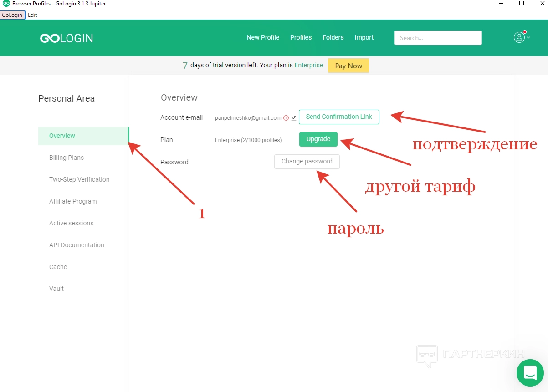Open the Edit menu

(x=32, y=15)
